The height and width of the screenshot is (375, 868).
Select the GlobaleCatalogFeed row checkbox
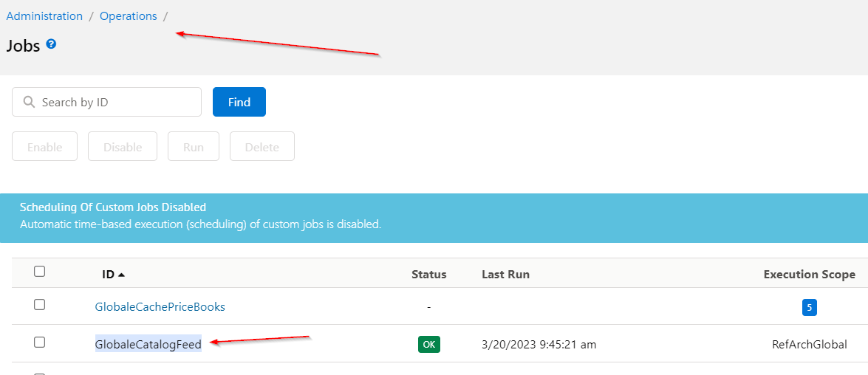[40, 342]
